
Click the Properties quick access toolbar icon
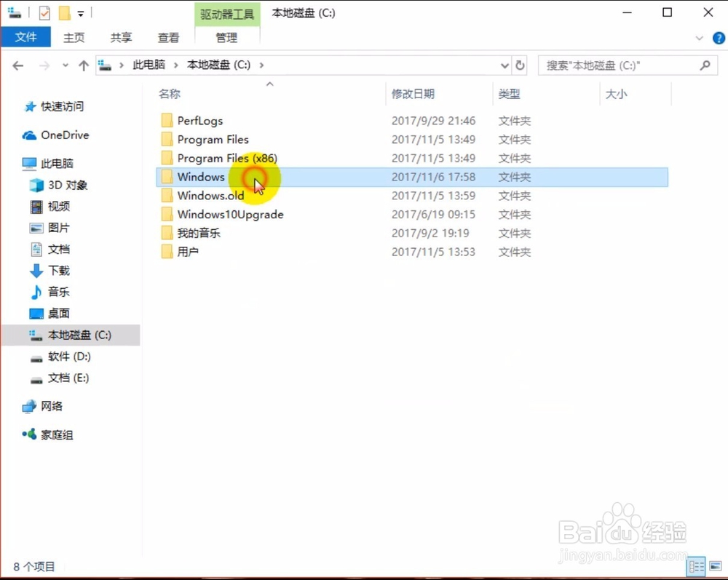pyautogui.click(x=44, y=13)
